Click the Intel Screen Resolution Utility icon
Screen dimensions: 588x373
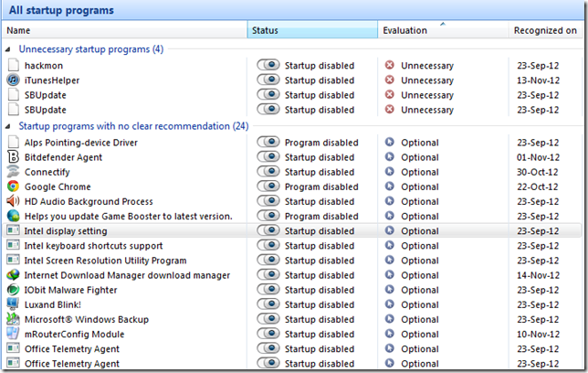point(13,260)
